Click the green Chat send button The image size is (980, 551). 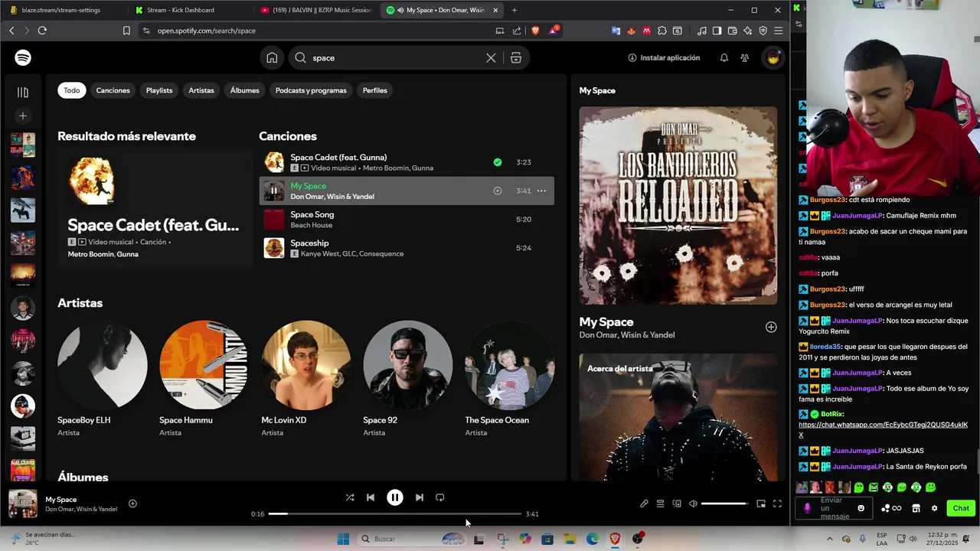[960, 508]
